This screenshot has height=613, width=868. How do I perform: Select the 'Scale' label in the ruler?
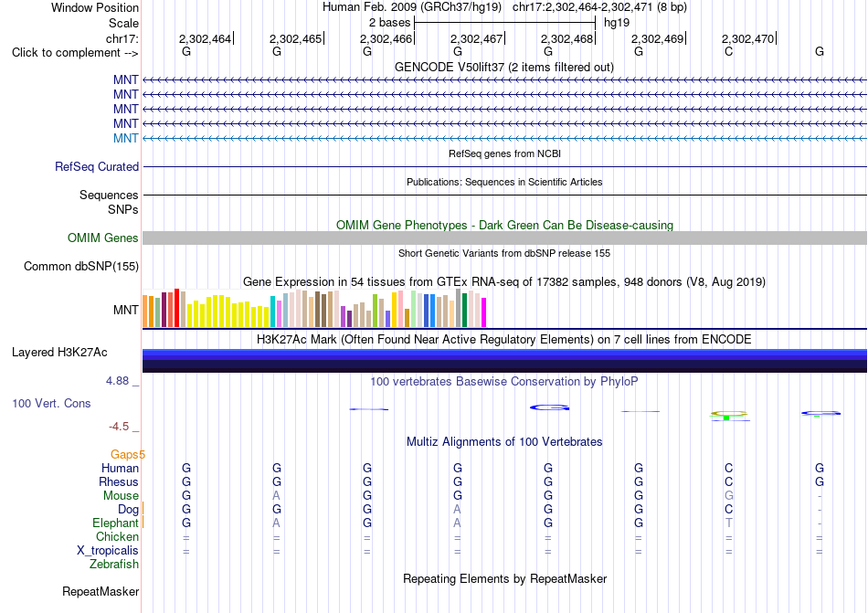(123, 23)
